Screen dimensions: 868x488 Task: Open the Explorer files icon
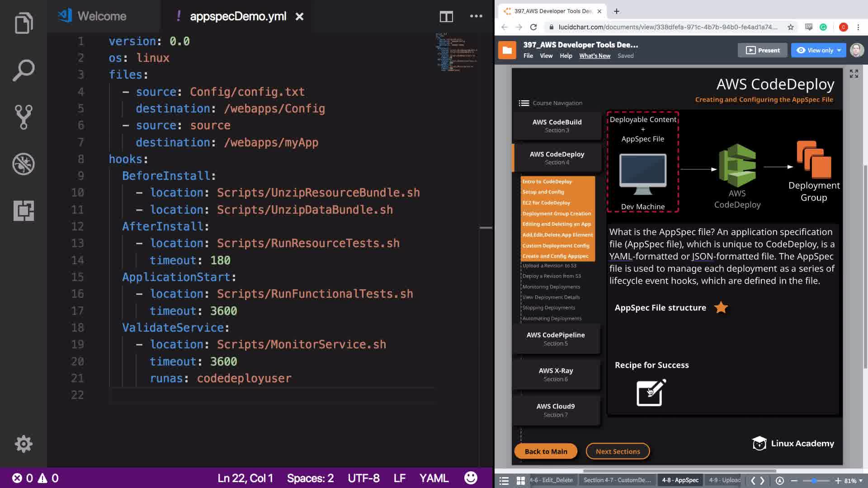[24, 23]
